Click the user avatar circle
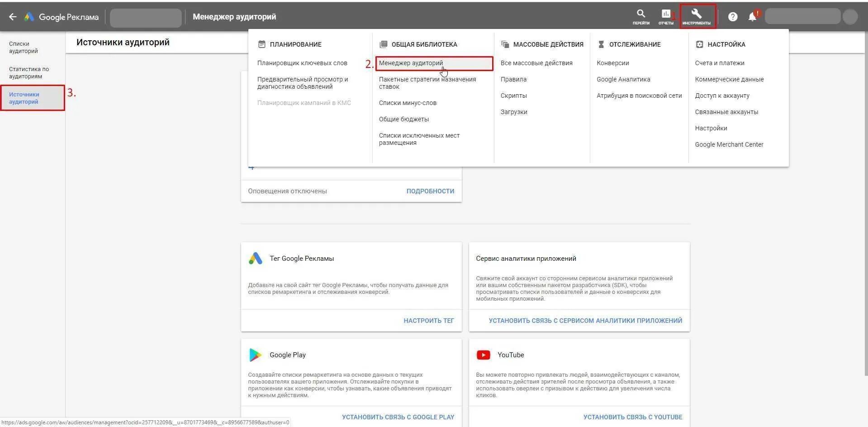Image resolution: width=868 pixels, height=427 pixels. coord(850,17)
